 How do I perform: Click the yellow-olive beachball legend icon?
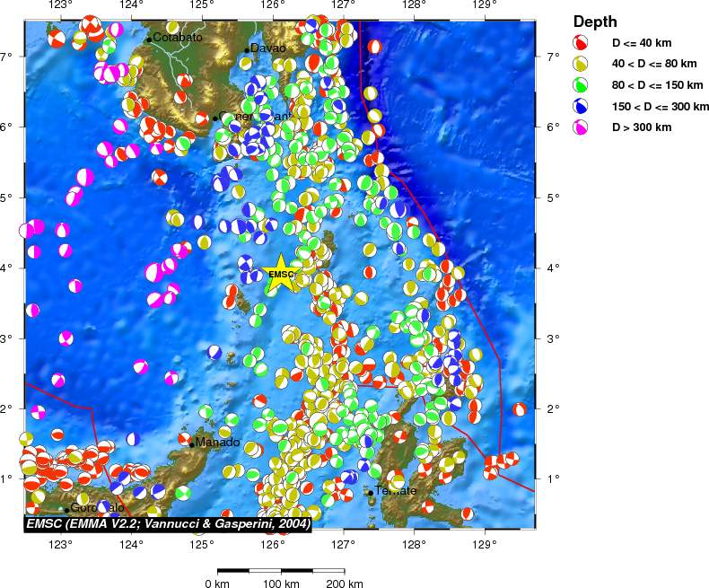(x=581, y=64)
